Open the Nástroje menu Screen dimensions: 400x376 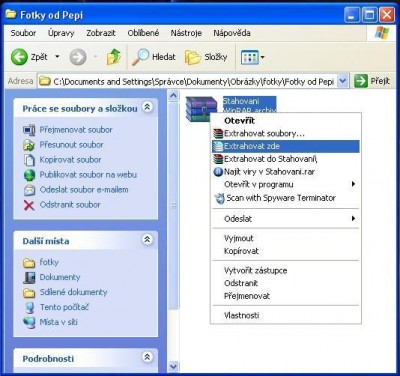point(186,33)
